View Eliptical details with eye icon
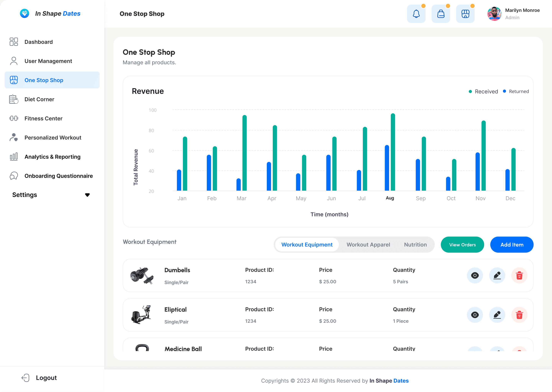Viewport: 552px width, 392px height. tap(475, 315)
